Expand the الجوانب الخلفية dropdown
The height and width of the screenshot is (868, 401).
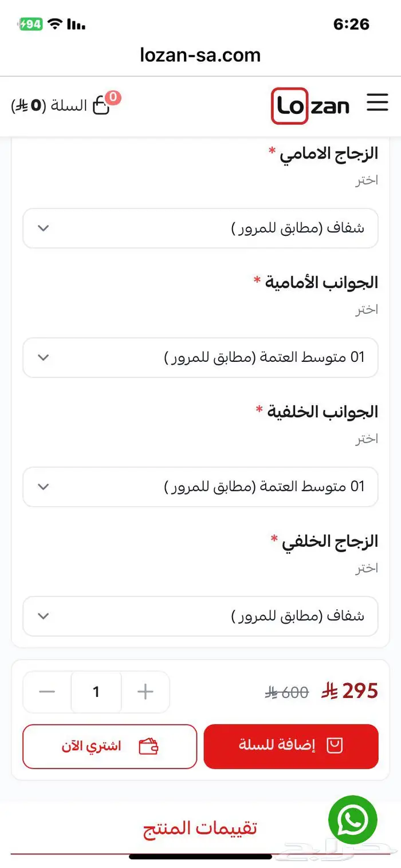(200, 487)
